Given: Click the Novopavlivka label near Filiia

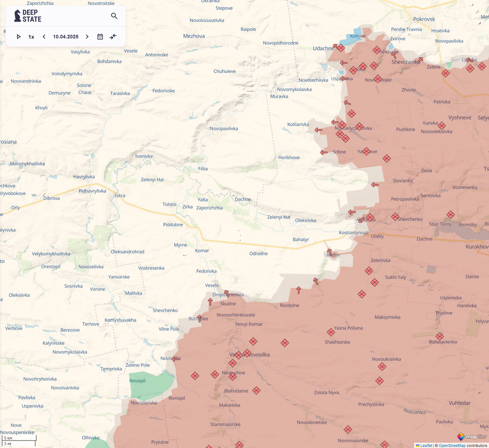Looking at the screenshot, I should coord(224,129).
